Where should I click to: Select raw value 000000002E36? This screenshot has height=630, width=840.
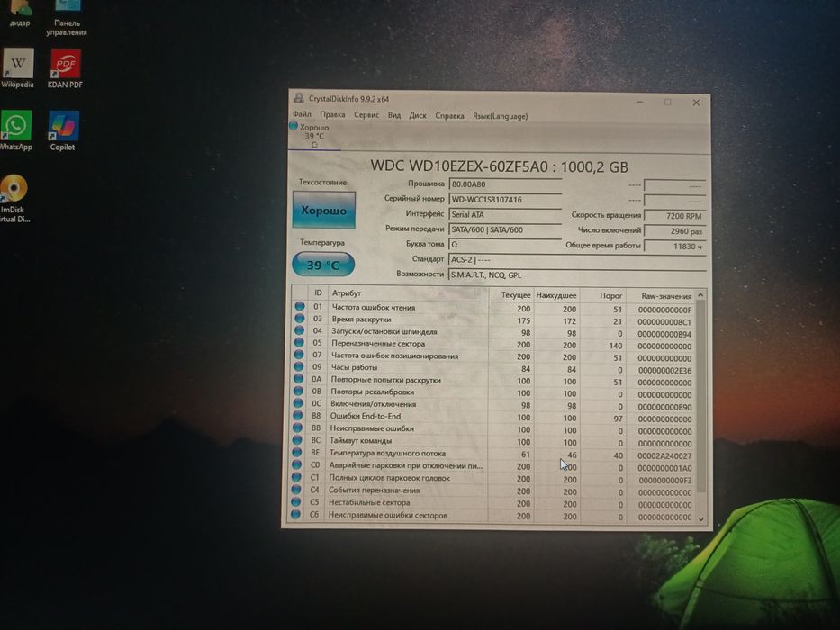664,370
